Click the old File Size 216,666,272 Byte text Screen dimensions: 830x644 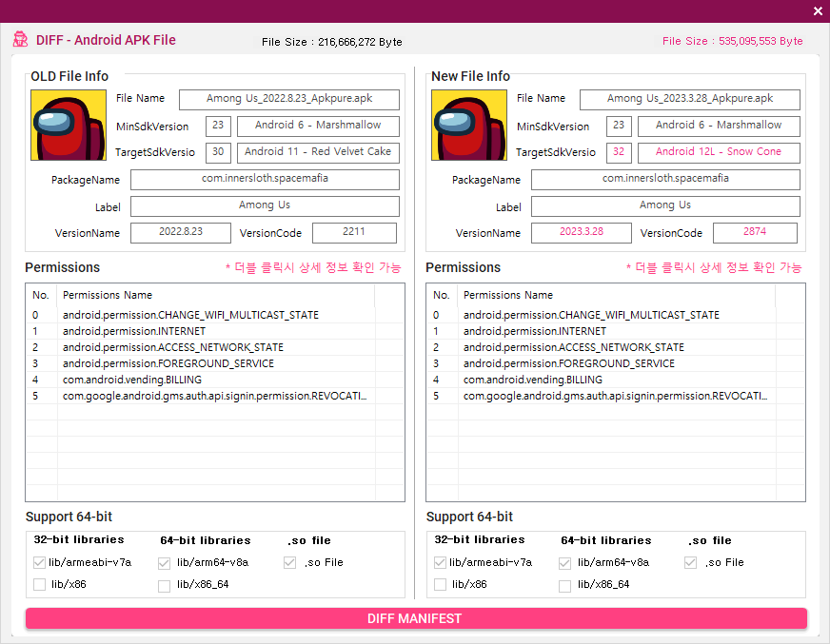pos(332,42)
